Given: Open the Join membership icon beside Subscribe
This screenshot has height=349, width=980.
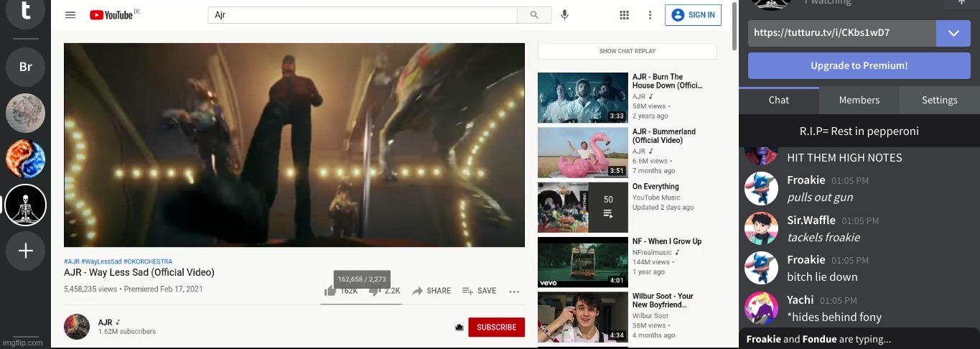Looking at the screenshot, I should click(x=459, y=327).
